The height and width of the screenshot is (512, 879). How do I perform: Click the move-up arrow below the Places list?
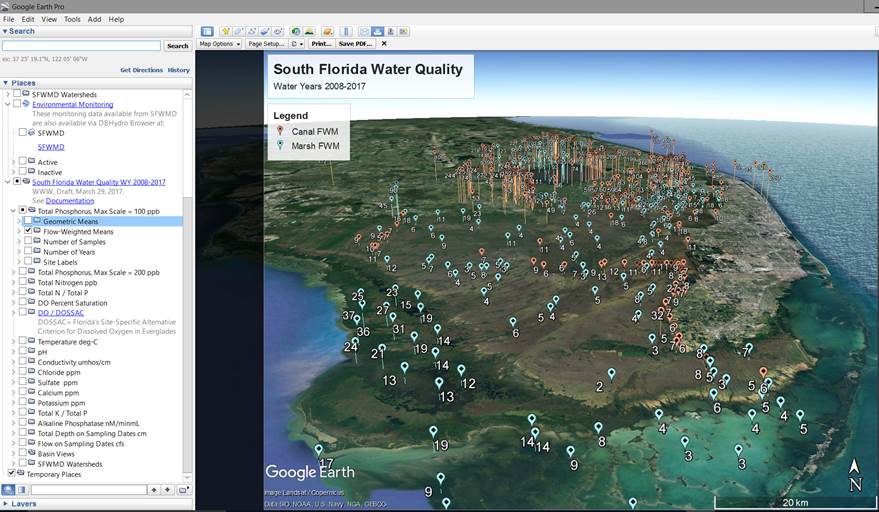[x=154, y=490]
